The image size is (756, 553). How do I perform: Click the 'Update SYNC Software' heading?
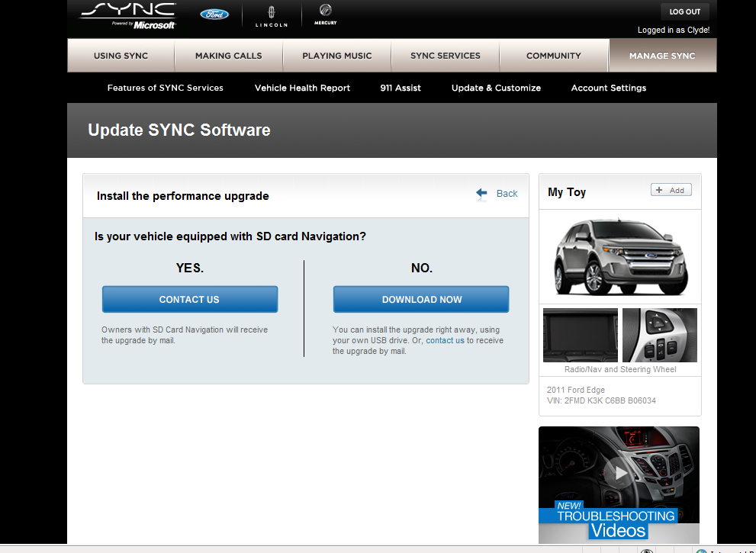tap(179, 130)
